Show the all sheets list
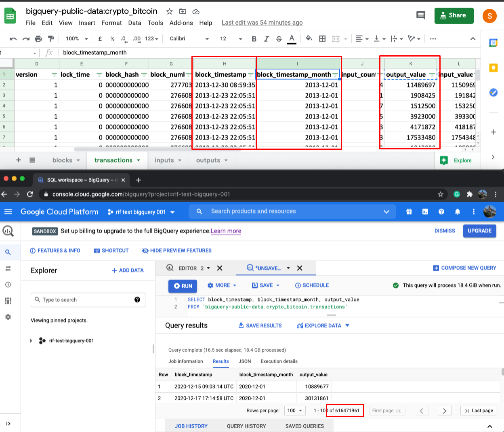Viewport: 504px width, 432px height. [32, 160]
